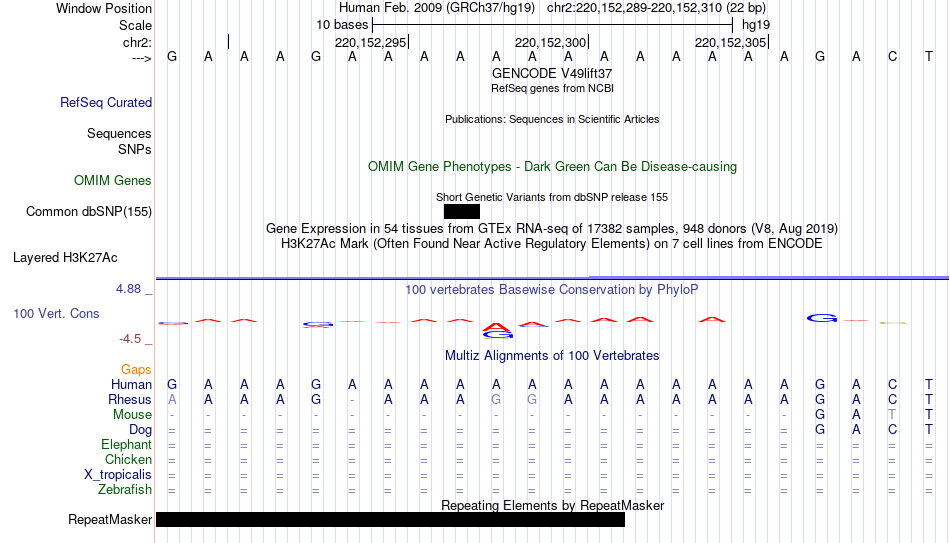Viewport: 950px width, 543px height.
Task: Click the 10 bases scale bar
Action: click(553, 25)
